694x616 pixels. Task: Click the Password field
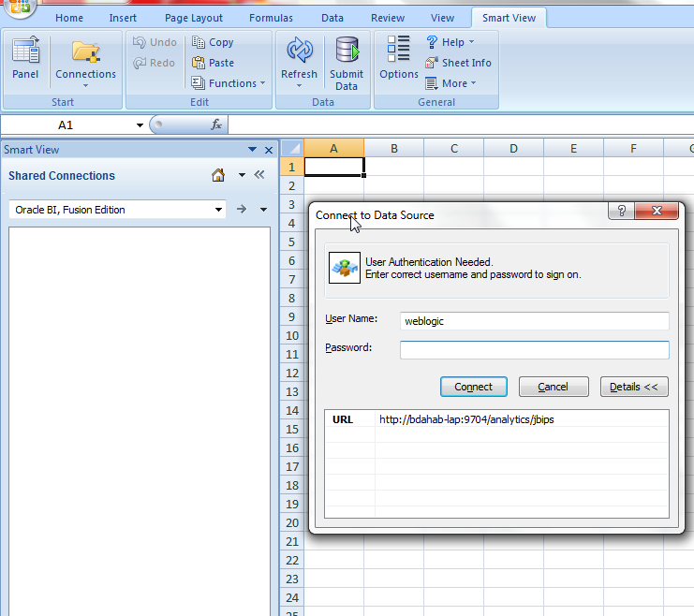click(534, 350)
